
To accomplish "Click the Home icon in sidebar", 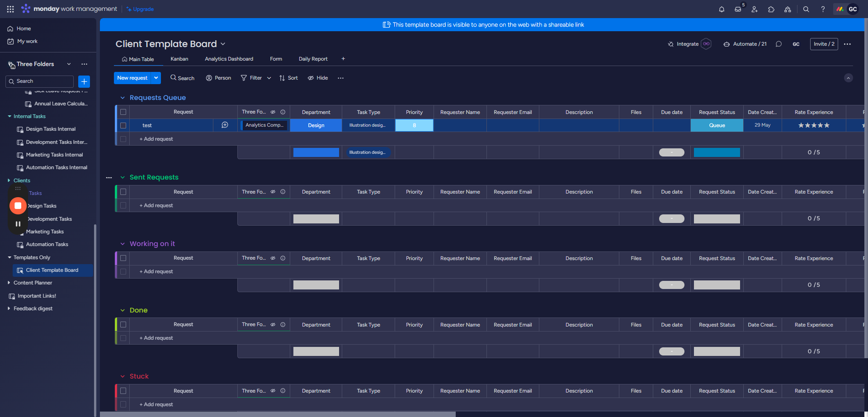I will (10, 28).
